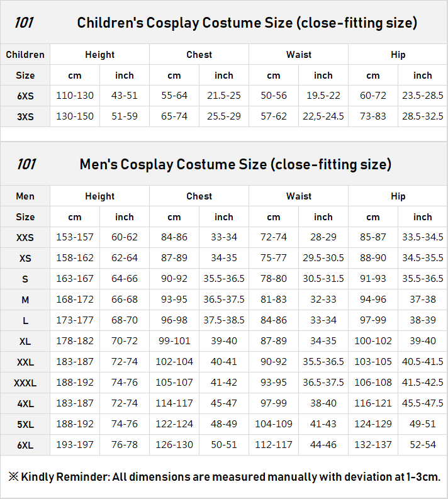Select the Height header in Children's table
The width and height of the screenshot is (448, 499).
[99, 55]
